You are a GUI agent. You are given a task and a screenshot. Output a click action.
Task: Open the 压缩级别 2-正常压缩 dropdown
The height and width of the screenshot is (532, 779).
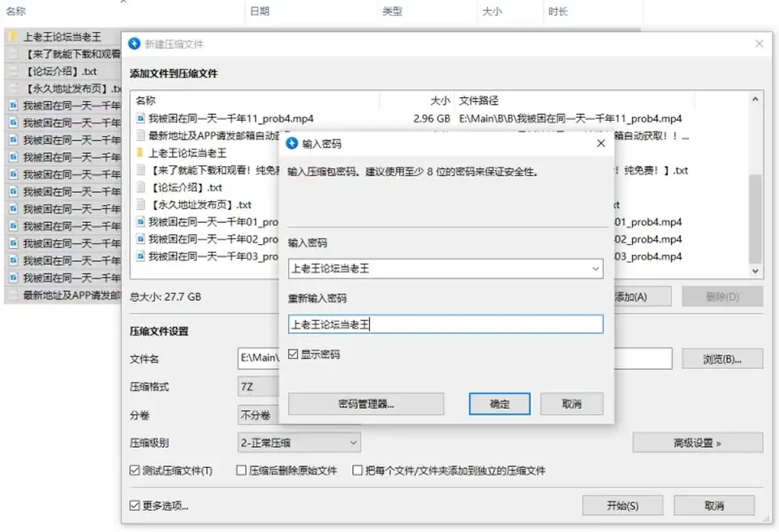pyautogui.click(x=299, y=443)
